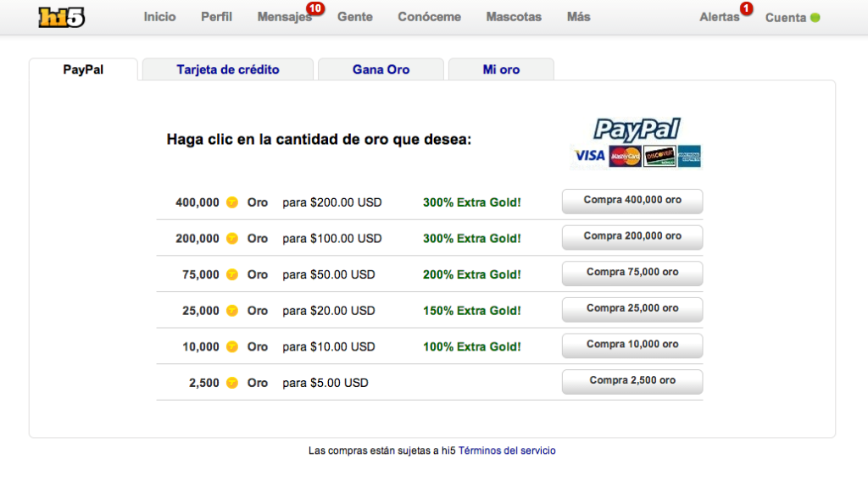Click the gold coin icon in 25,000 row

coord(232,311)
